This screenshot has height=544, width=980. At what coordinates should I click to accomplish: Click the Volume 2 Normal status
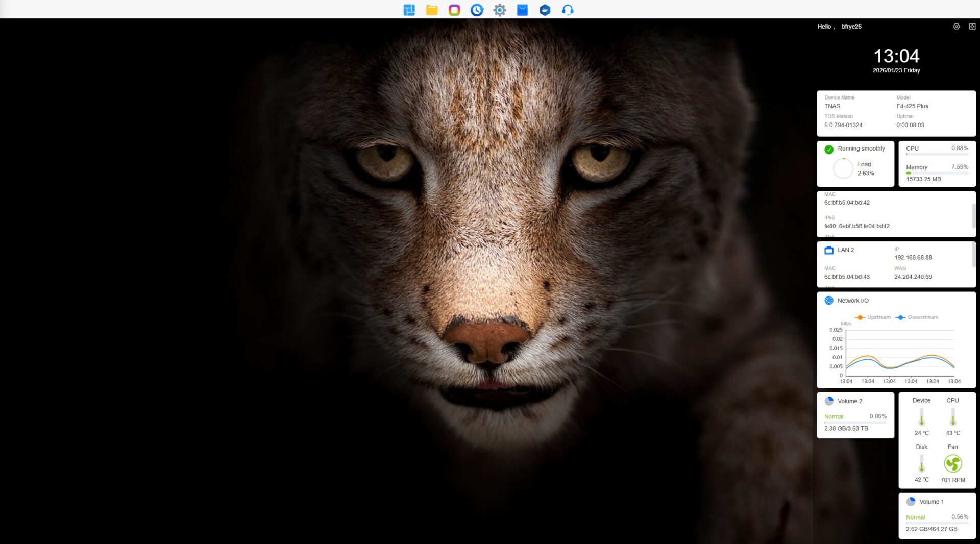click(834, 417)
